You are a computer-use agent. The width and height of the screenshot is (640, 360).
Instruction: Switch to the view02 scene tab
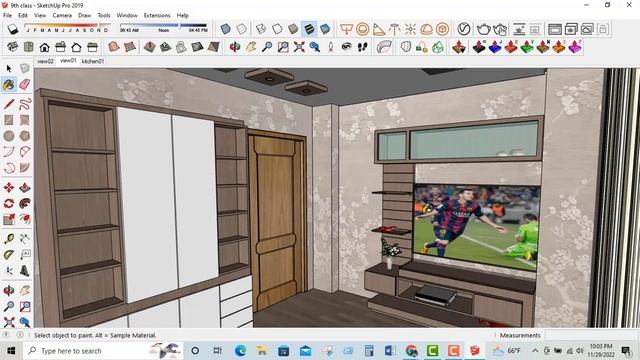point(45,61)
